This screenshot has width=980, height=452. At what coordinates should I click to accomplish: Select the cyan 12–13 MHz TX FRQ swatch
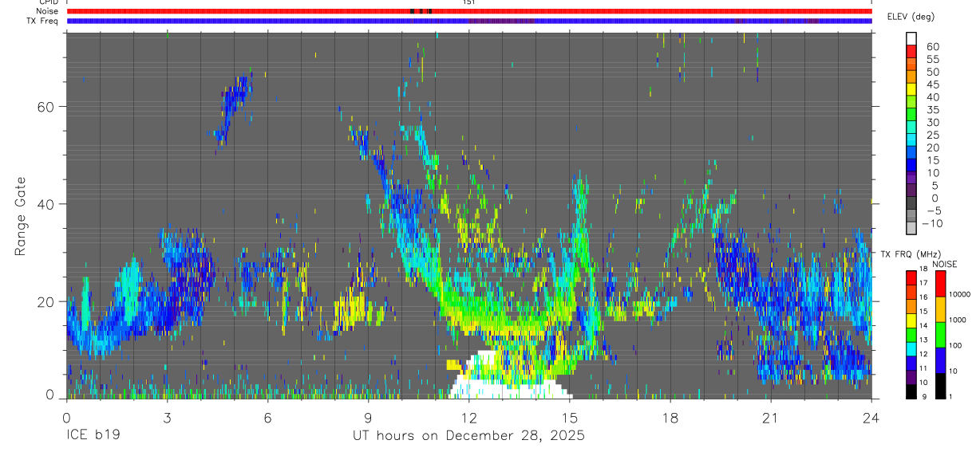911,350
